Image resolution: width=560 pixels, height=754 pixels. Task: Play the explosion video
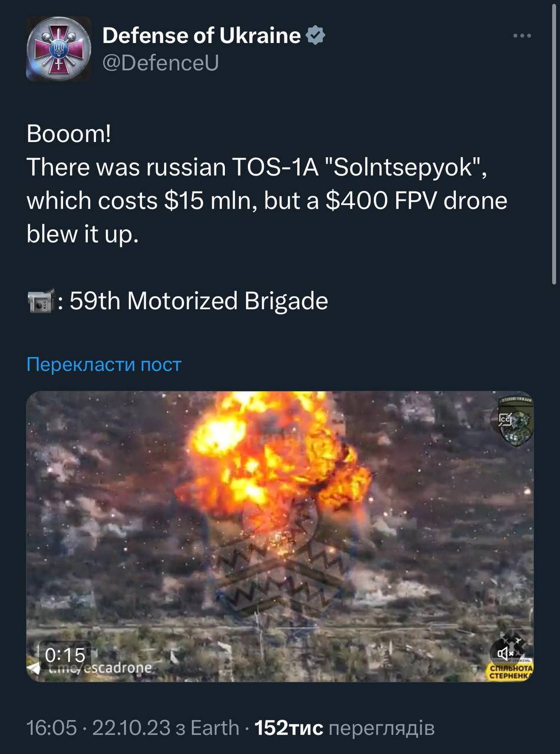click(280, 537)
